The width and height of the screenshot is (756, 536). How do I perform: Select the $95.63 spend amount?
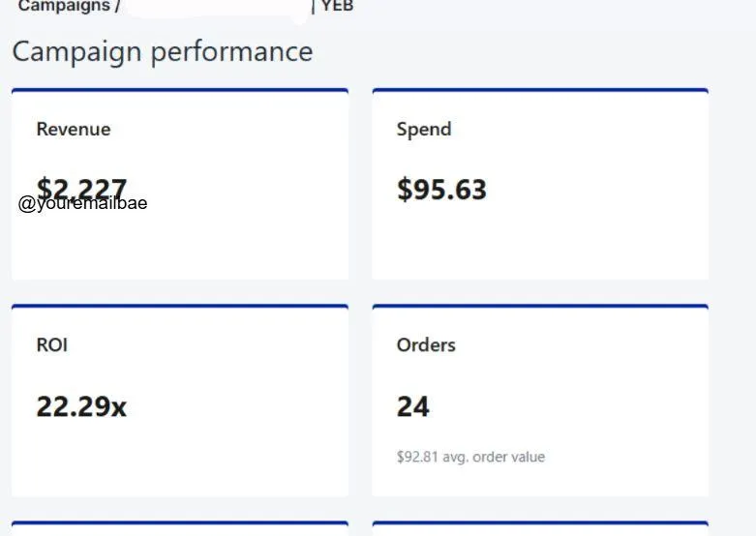441,189
